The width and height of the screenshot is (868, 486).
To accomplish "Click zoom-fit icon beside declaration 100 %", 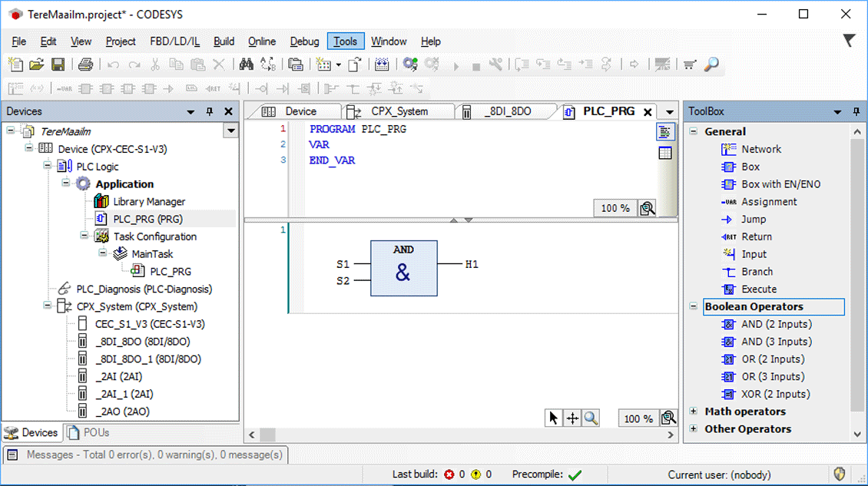I will click(647, 208).
